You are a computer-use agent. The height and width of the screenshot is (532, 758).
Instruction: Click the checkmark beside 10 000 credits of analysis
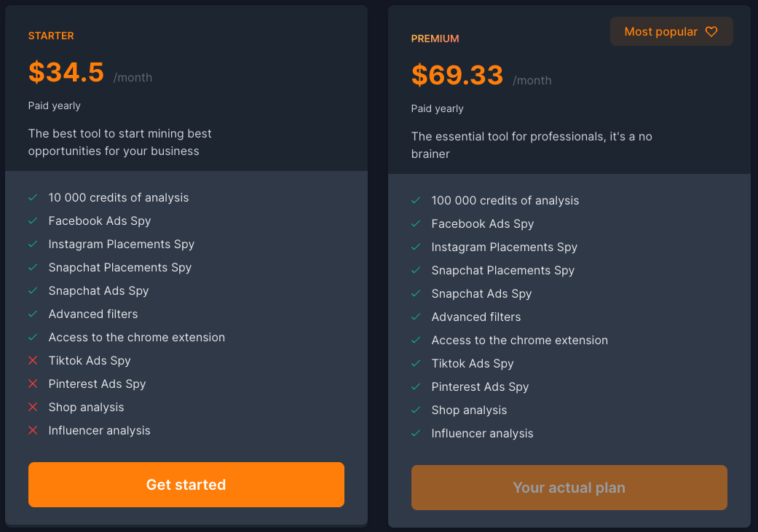[33, 198]
